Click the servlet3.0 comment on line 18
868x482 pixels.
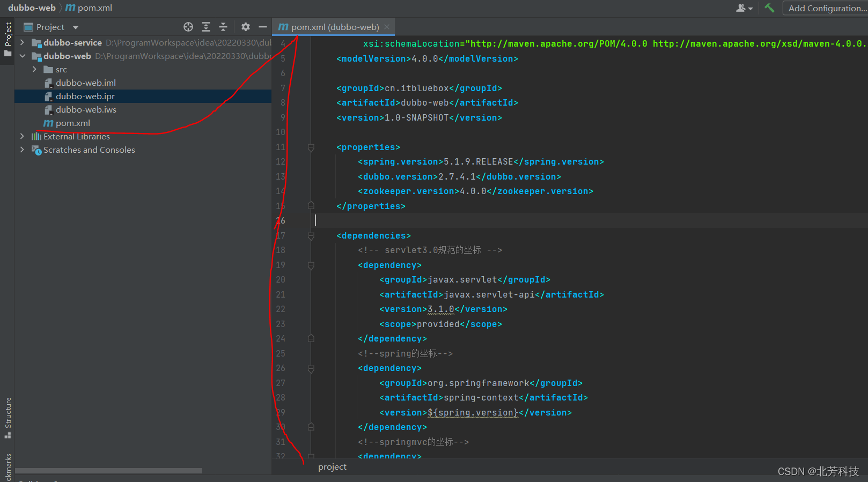pos(430,250)
